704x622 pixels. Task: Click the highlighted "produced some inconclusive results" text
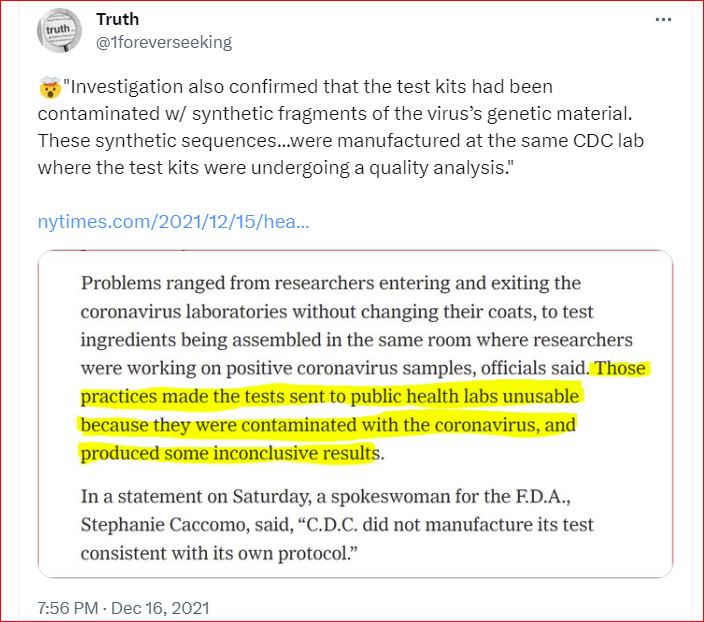tap(228, 454)
